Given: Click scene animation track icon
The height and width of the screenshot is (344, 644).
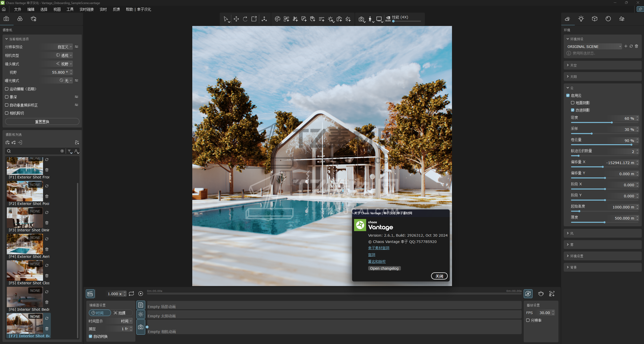Looking at the screenshot, I should 141,305.
